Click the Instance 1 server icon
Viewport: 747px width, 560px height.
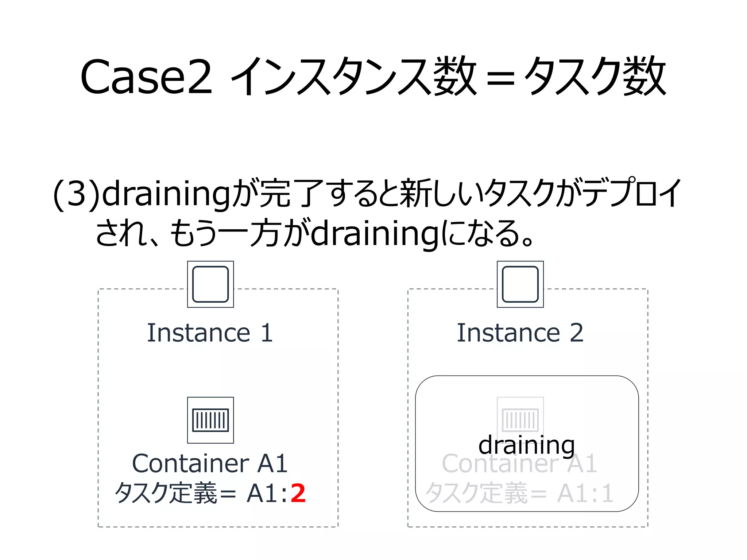coord(210,284)
